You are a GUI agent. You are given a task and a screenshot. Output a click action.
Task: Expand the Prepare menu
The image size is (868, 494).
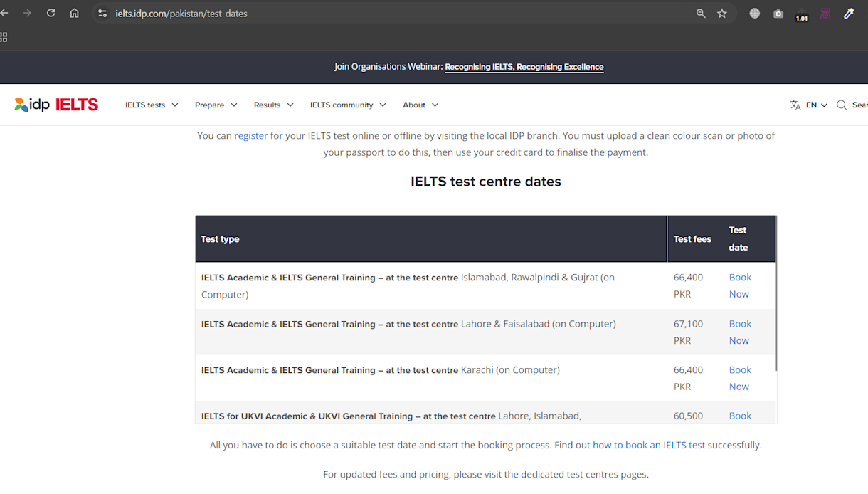(216, 105)
